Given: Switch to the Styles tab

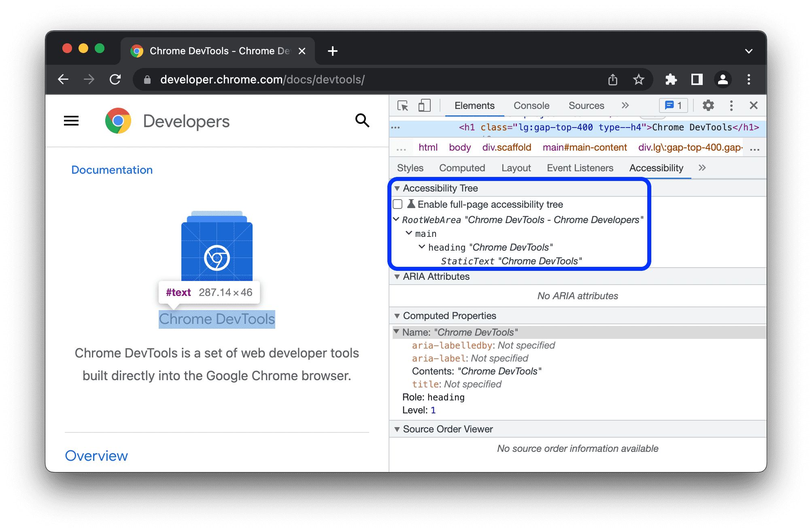Looking at the screenshot, I should (411, 168).
